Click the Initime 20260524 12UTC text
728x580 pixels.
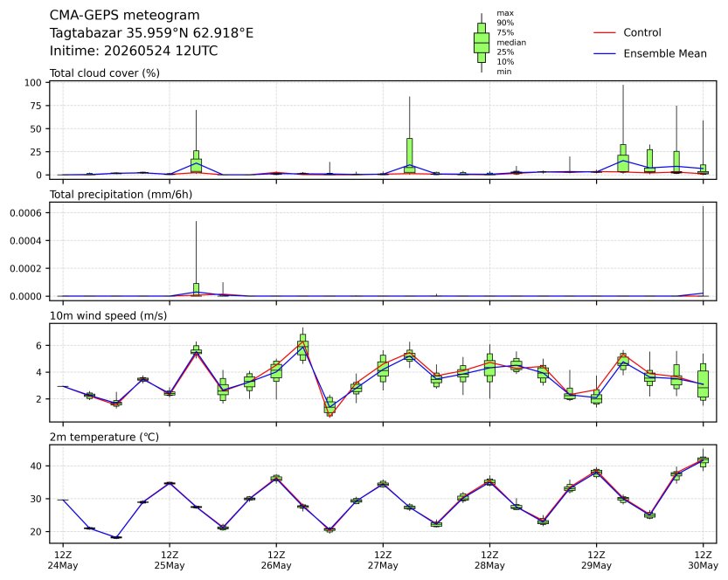[134, 51]
